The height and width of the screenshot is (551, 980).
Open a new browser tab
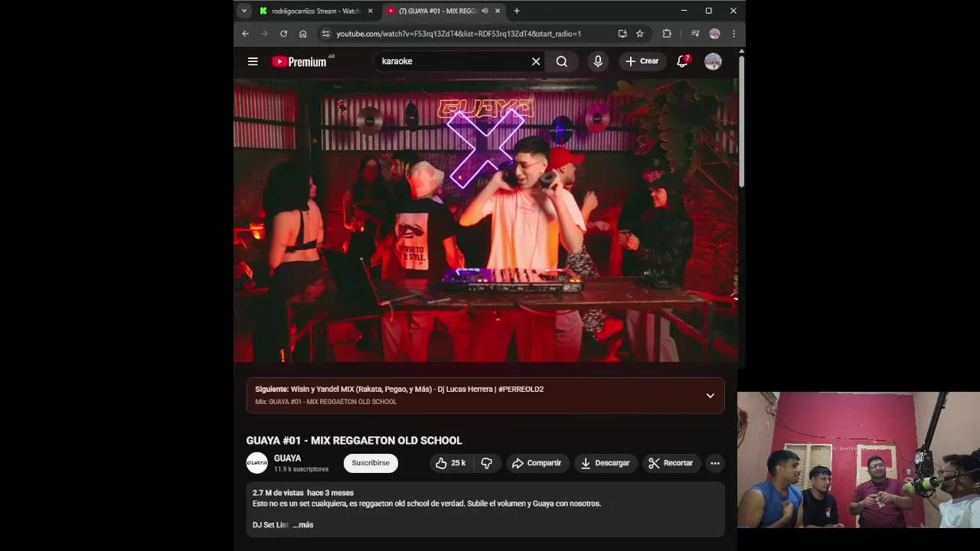(x=517, y=11)
